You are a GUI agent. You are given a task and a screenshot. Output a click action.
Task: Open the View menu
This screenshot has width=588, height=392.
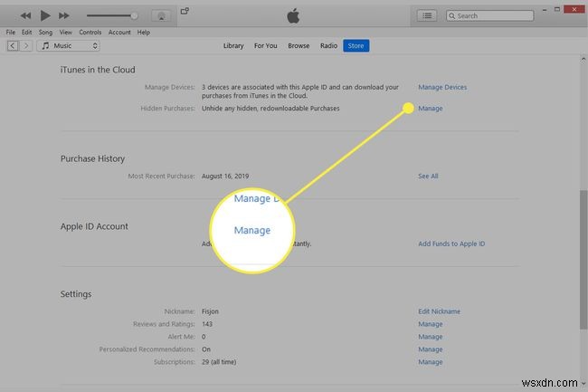tap(66, 33)
